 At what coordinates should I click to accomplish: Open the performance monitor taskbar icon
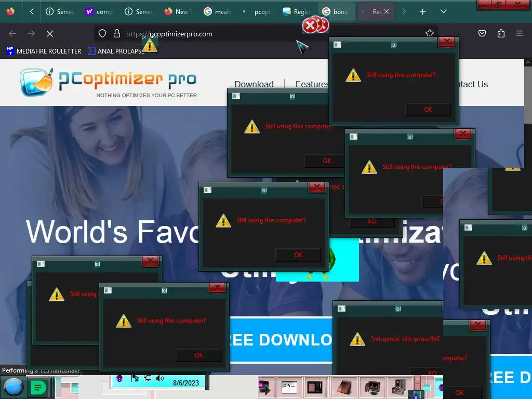[x=372, y=388]
